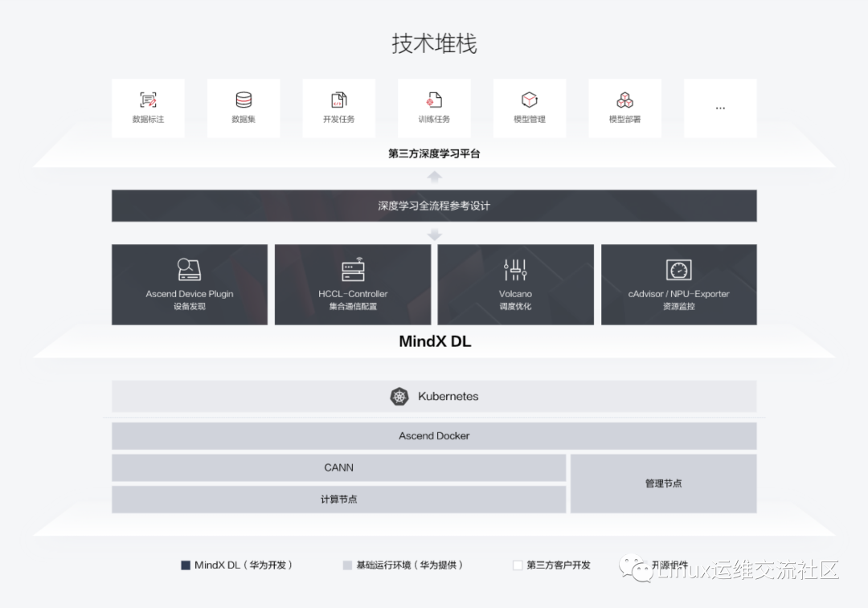Image resolution: width=868 pixels, height=608 pixels.
Task: Click the cAdvisor gauge monitor icon
Action: pos(678,270)
